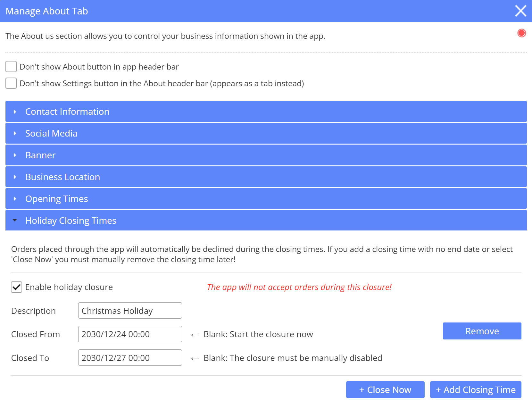The image size is (532, 401).
Task: Expand the Contact Information section
Action: [x=67, y=112]
